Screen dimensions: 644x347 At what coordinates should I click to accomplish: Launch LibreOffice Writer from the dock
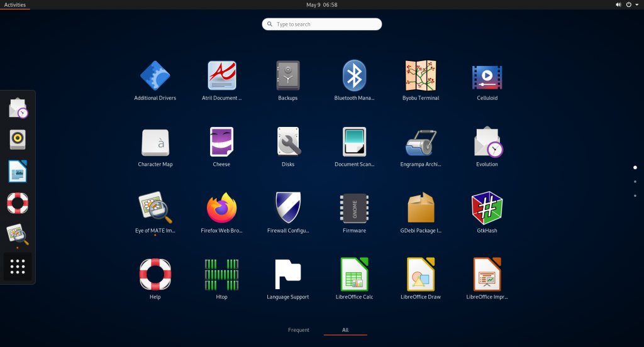coord(18,171)
